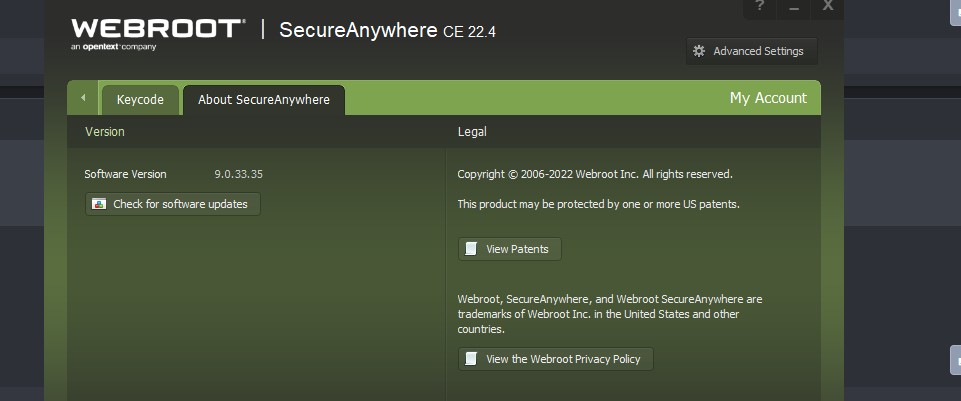
Task: Open the My Account header
Action: point(768,98)
